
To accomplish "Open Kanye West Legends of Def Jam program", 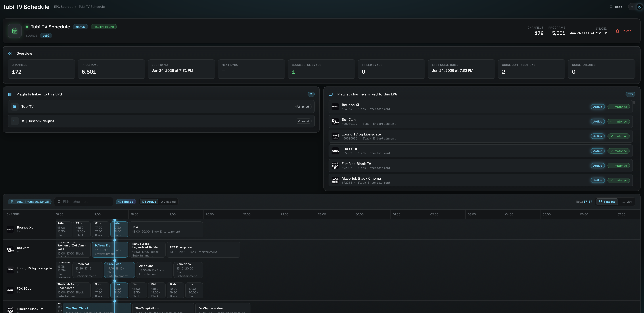I will [147, 250].
